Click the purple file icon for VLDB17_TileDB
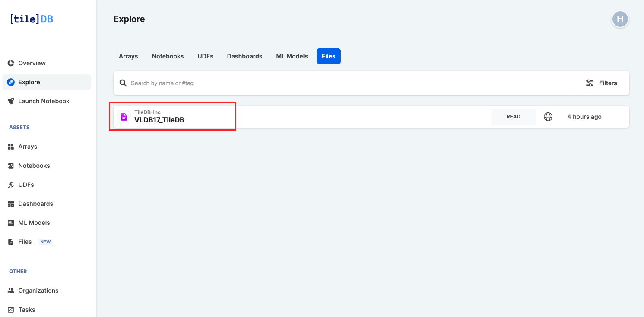This screenshot has width=644, height=317. pos(124,117)
